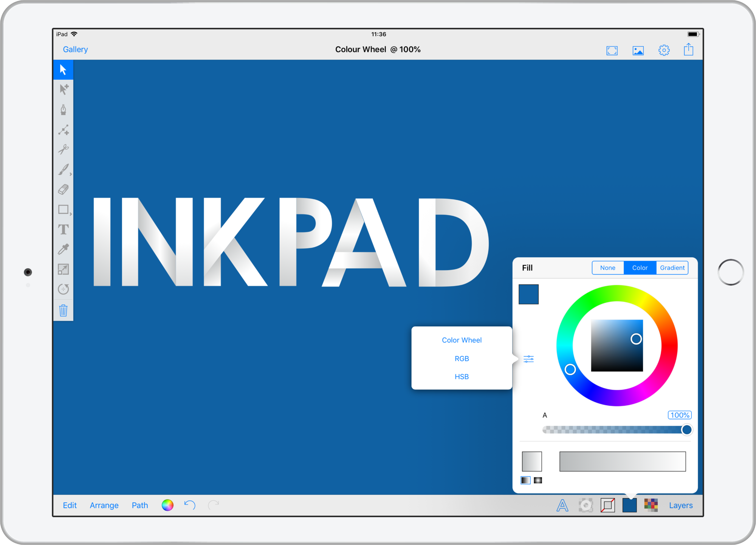Click the trash delete icon
Viewport: 756px width, 545px height.
click(x=63, y=310)
